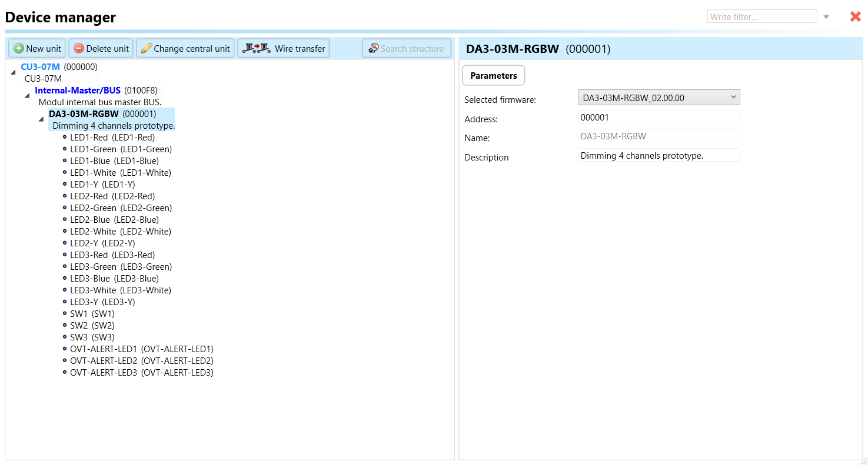Click the Delete unit red minus icon
Screen dimensions: 868x465
[79, 49]
